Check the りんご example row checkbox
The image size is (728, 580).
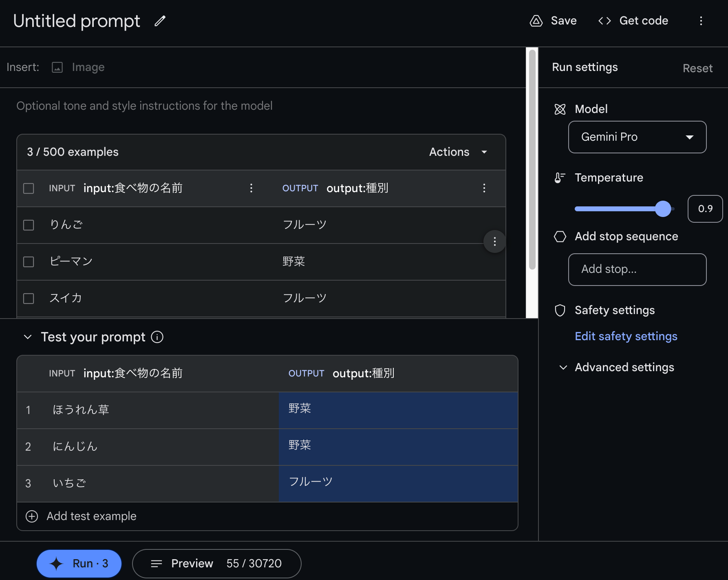pyautogui.click(x=29, y=225)
